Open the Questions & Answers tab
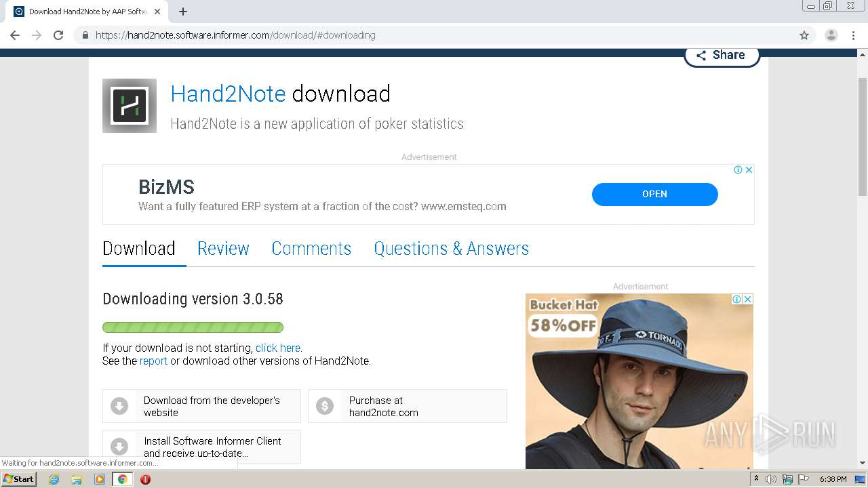Screen dimensions: 868x488 coord(451,248)
